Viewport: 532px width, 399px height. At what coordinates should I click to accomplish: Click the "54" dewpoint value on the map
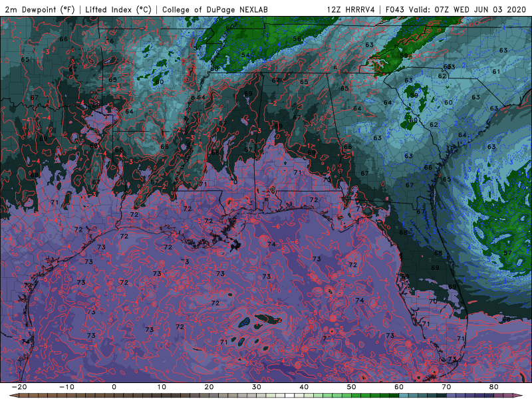tap(245, 55)
